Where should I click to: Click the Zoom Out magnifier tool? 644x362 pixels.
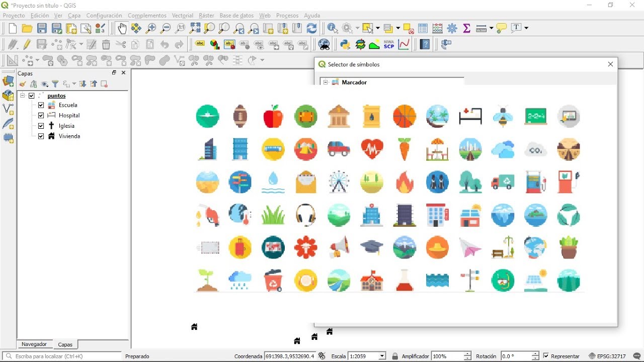(x=165, y=29)
